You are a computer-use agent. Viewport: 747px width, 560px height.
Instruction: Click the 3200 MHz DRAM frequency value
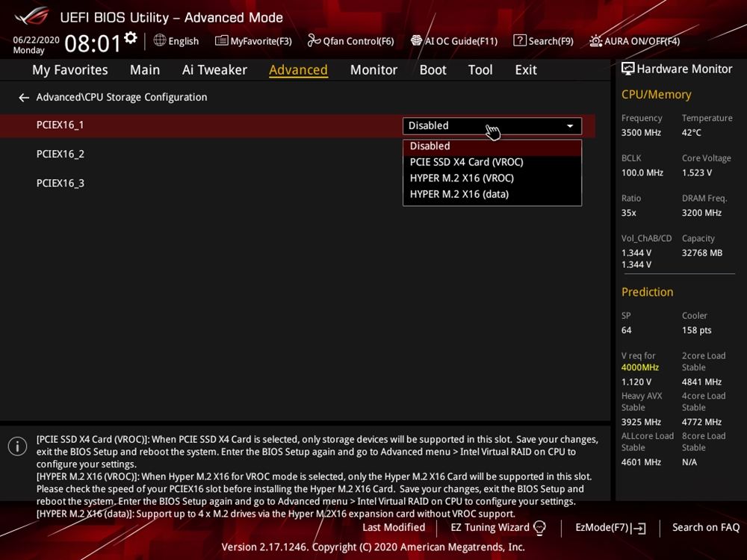[701, 213]
